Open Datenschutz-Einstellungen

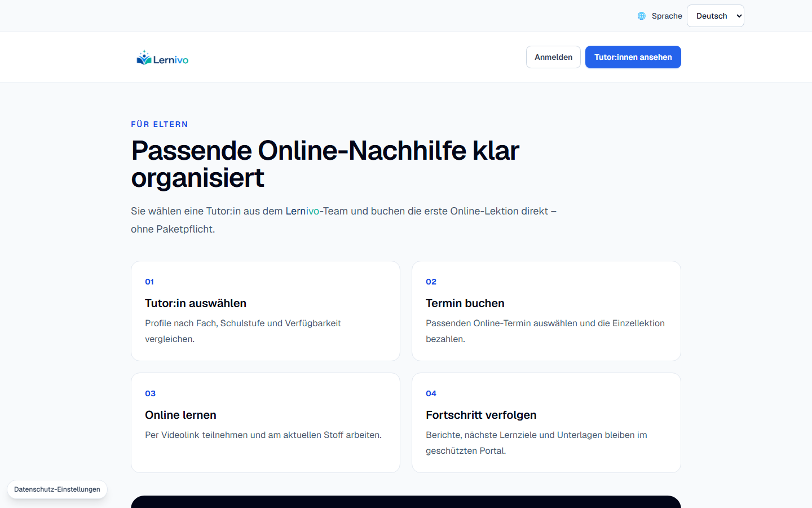[57, 489]
